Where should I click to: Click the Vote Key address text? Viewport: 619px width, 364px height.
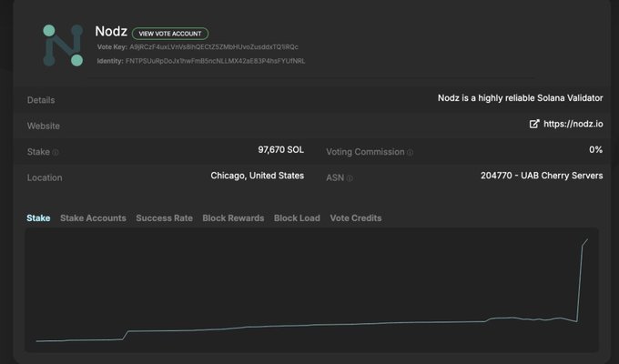[x=214, y=47]
